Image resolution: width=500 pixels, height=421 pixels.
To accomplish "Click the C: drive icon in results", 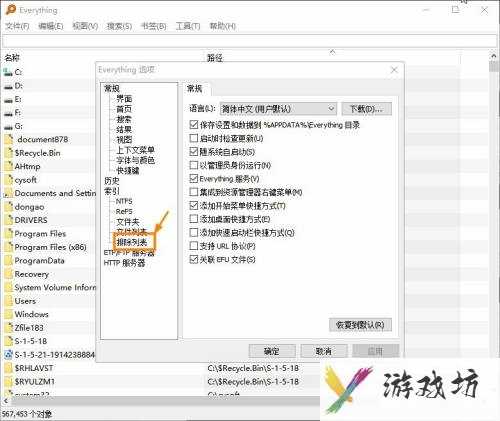I will [x=8, y=72].
